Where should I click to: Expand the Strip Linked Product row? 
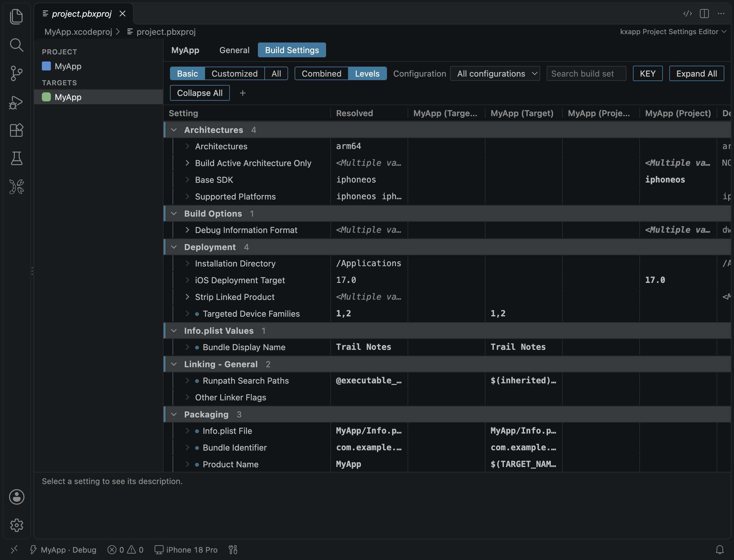point(187,297)
